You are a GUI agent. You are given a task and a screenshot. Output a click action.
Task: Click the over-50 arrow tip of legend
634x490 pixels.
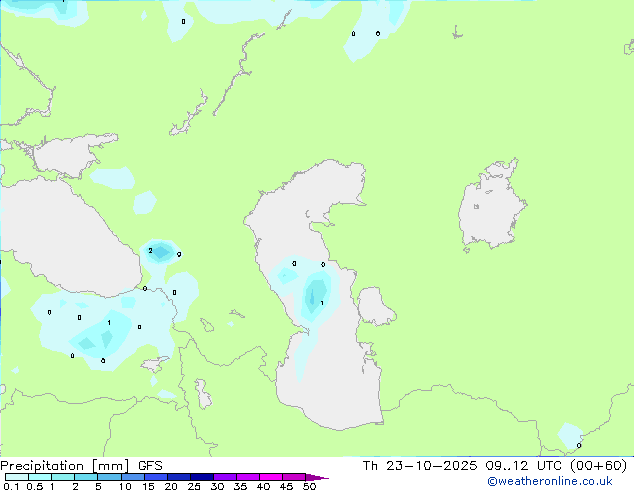click(317, 477)
